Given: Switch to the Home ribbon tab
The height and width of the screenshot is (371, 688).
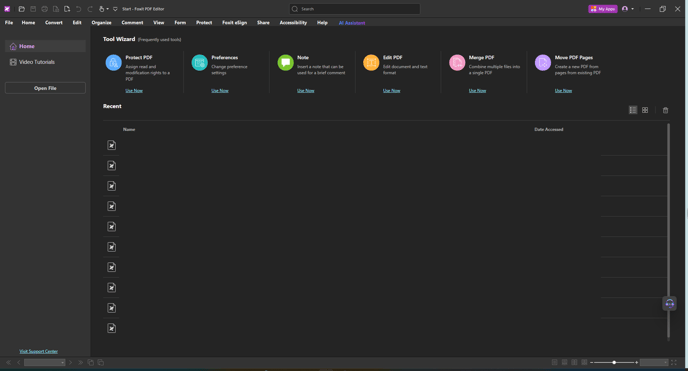Looking at the screenshot, I should 28,22.
